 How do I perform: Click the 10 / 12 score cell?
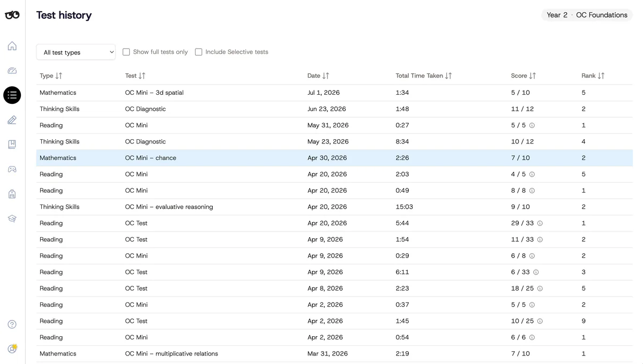(x=522, y=141)
